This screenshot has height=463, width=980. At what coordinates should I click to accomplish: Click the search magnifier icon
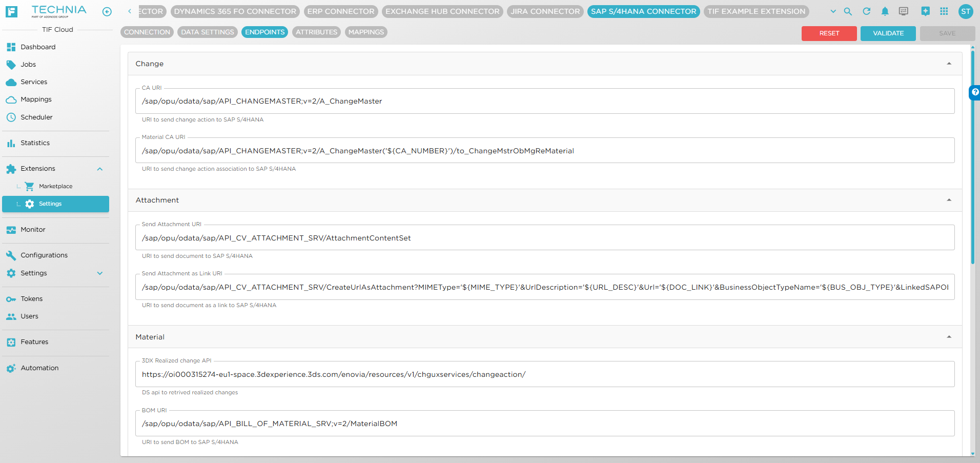[x=848, y=11]
